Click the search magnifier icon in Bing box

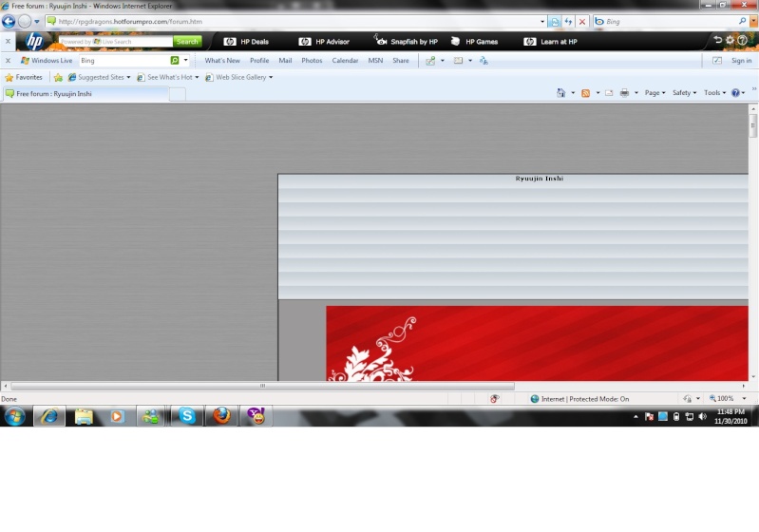742,21
